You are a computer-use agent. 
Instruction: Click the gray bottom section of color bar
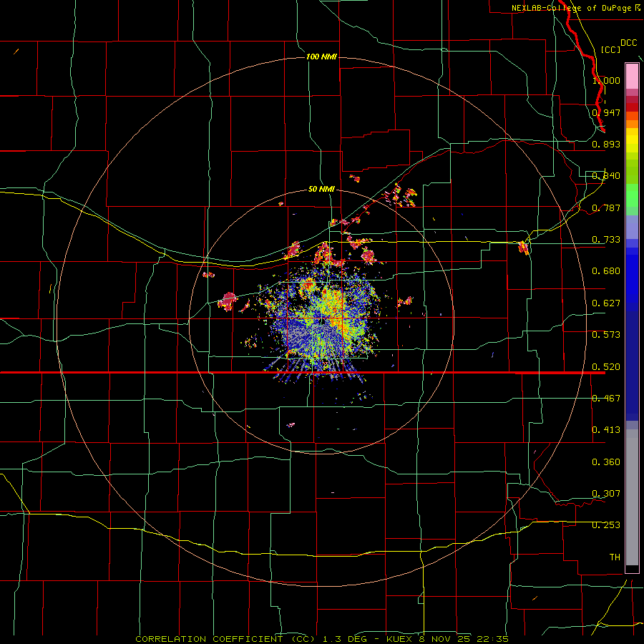(x=632, y=497)
